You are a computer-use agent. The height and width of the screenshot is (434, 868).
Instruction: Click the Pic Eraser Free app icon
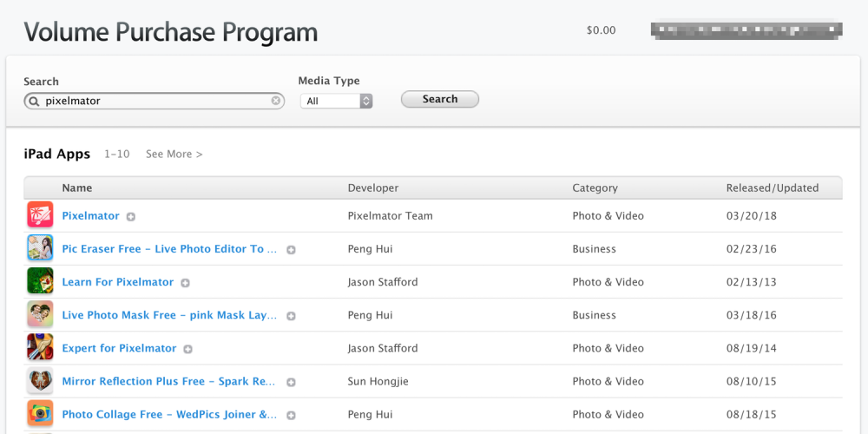pyautogui.click(x=40, y=248)
